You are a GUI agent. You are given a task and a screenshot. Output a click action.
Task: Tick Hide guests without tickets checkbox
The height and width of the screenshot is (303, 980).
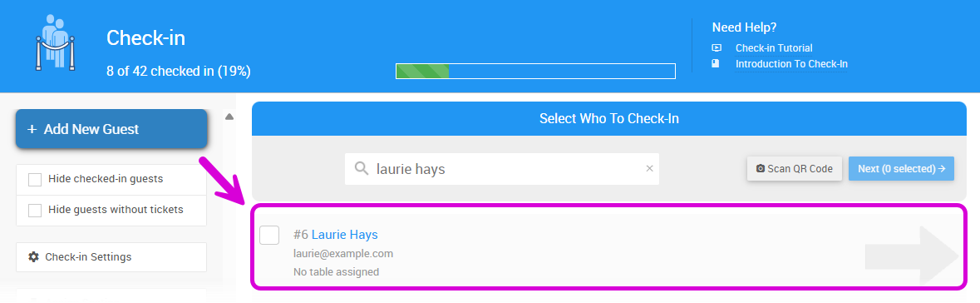(35, 211)
